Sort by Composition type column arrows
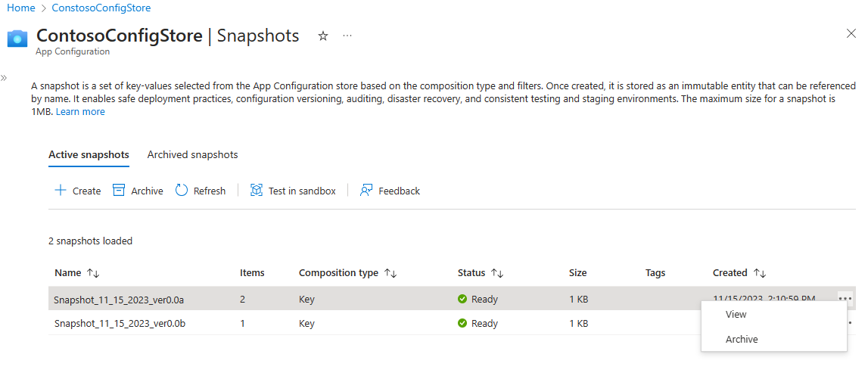Viewport: 868px width, 379px height. (x=390, y=273)
